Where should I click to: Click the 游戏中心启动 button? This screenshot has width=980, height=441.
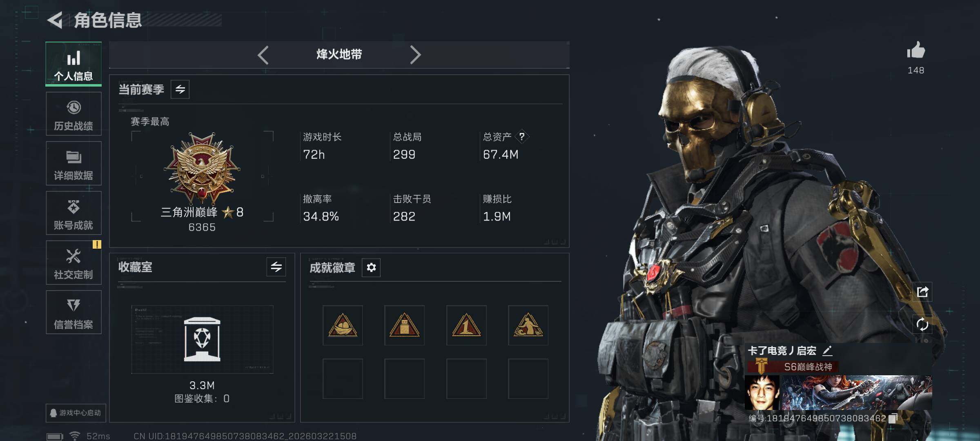(76, 413)
